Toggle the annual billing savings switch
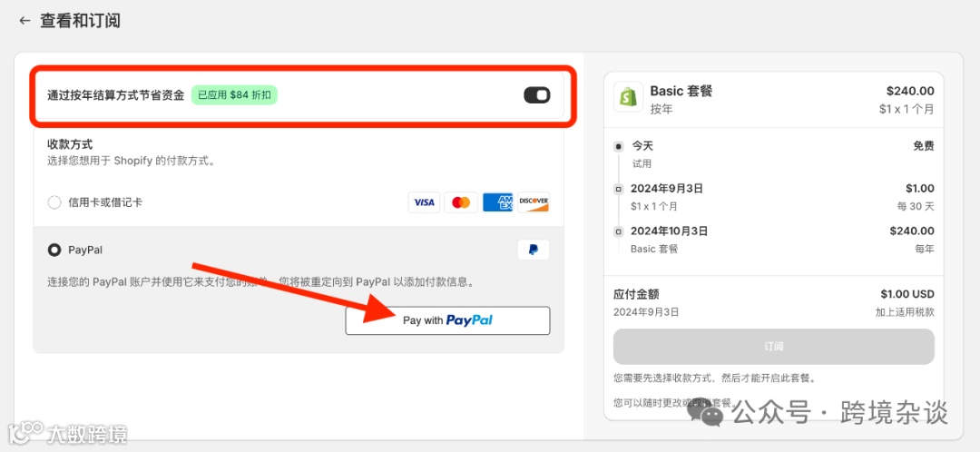This screenshot has height=452, width=980. click(537, 95)
